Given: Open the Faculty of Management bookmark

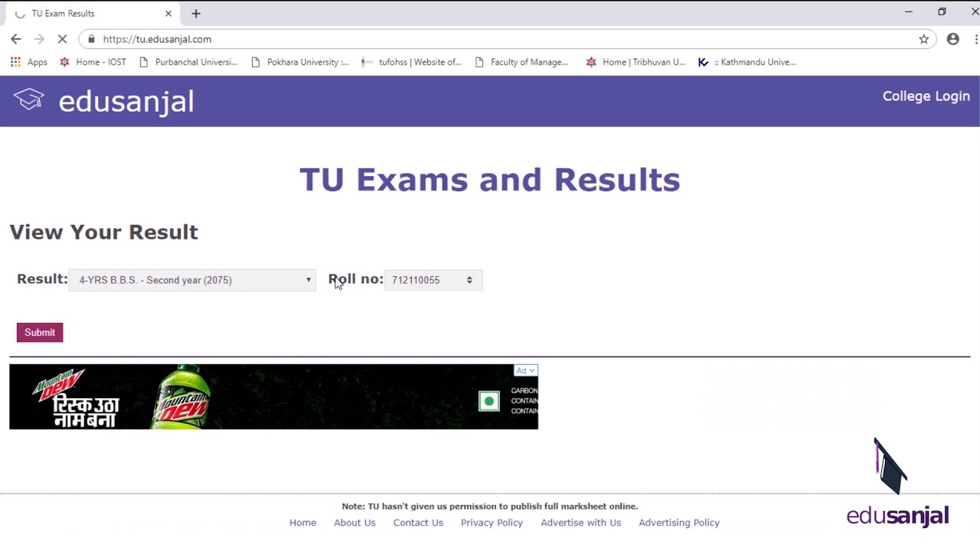Looking at the screenshot, I should click(x=521, y=62).
